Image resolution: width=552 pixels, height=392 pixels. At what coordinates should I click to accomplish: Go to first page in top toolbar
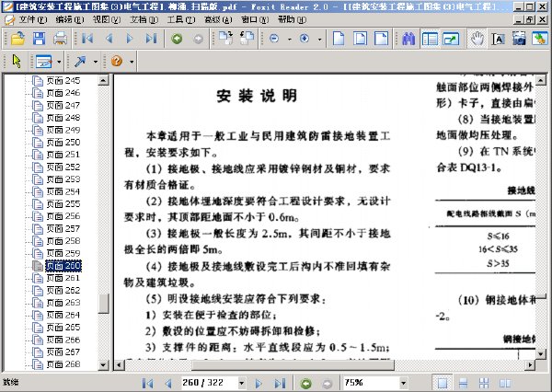coord(87,39)
